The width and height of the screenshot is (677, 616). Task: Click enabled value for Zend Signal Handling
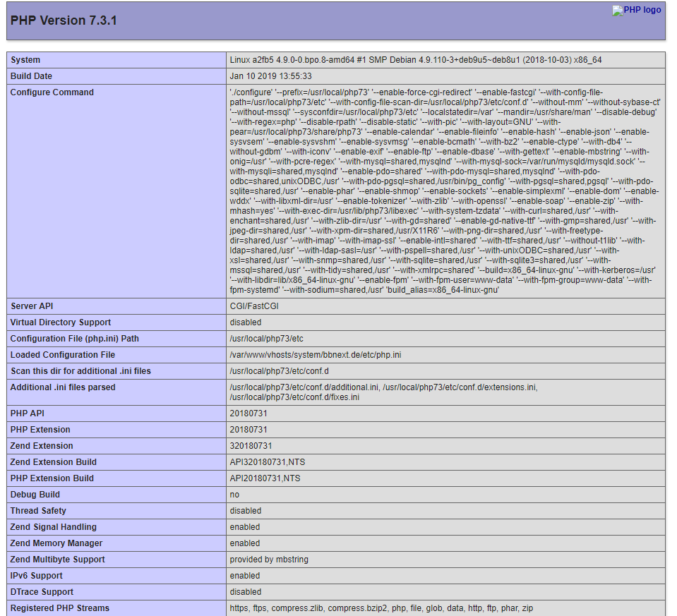[245, 527]
